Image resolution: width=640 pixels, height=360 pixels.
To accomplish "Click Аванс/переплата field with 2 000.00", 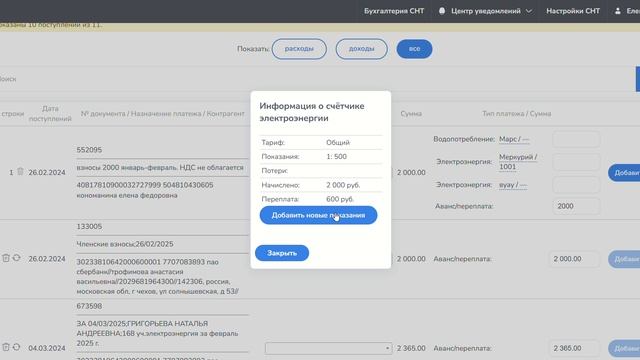I will 574,259.
